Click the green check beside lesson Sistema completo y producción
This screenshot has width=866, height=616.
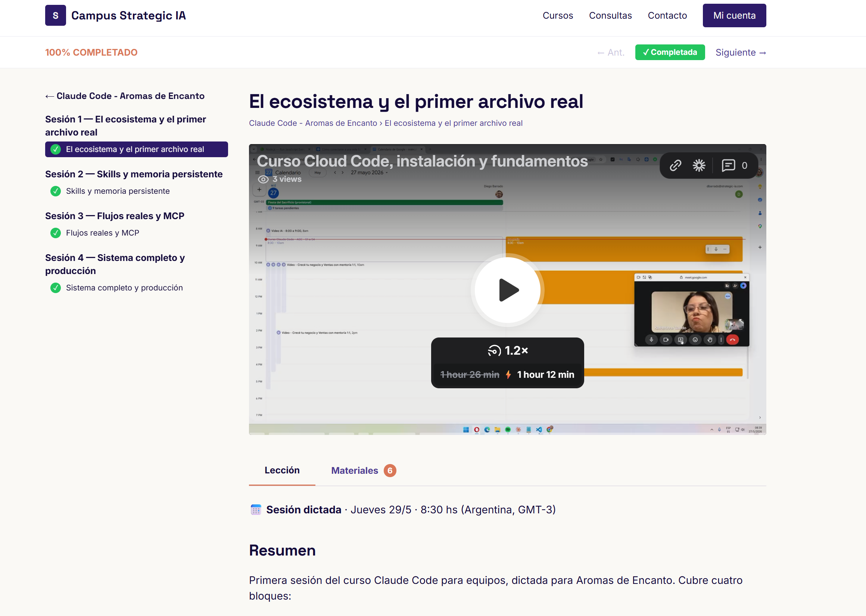coord(56,288)
